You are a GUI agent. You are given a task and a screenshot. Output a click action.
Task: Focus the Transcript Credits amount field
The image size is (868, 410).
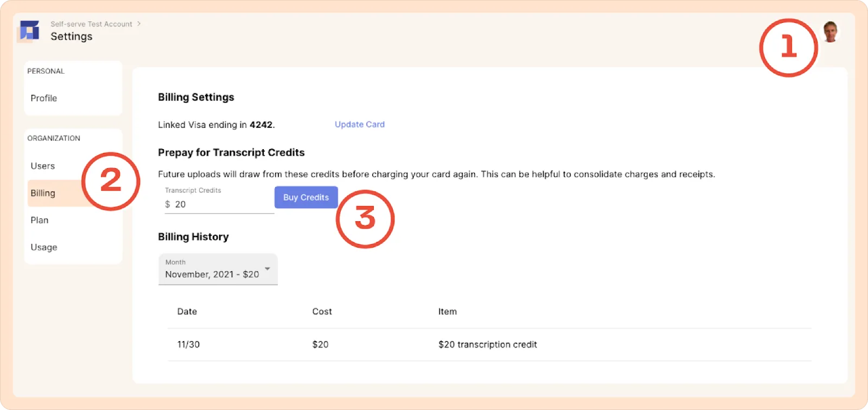(219, 204)
